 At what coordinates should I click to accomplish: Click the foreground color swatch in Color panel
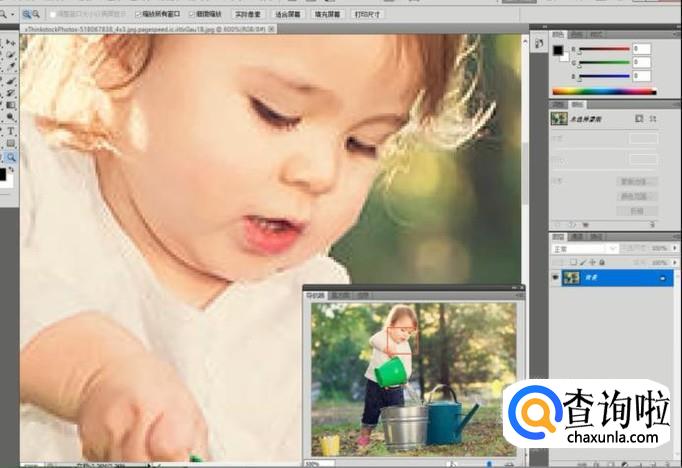point(558,51)
